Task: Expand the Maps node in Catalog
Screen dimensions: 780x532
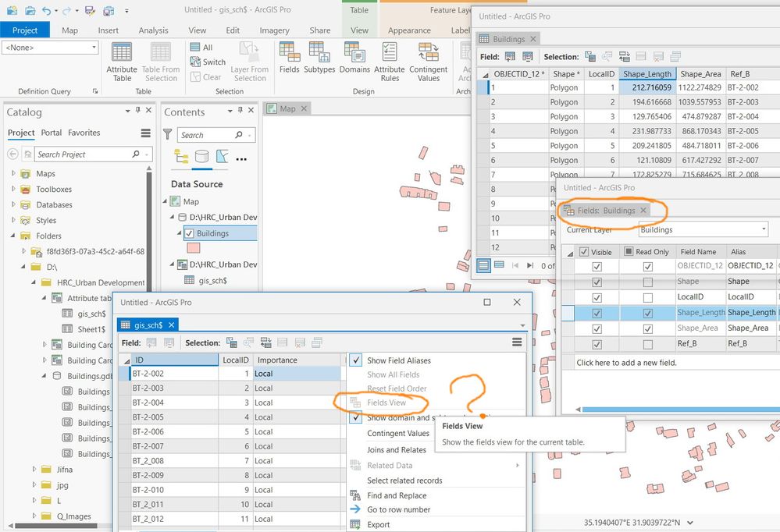Action: [13, 173]
